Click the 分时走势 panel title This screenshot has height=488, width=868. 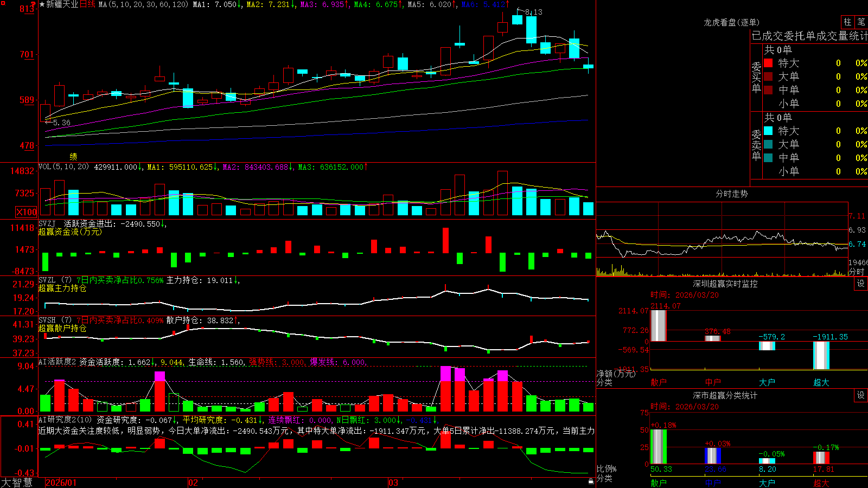click(731, 194)
